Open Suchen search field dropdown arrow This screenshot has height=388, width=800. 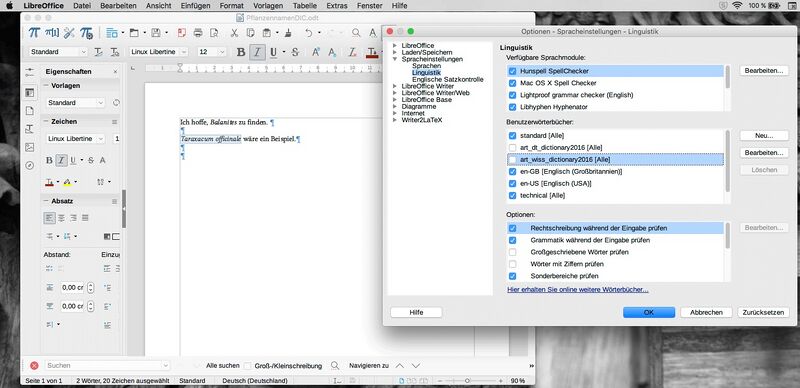coord(165,366)
